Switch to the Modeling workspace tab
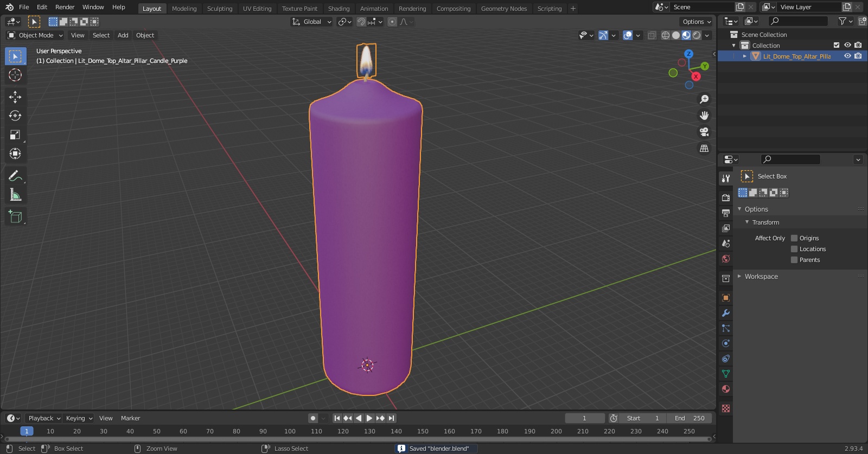The width and height of the screenshot is (868, 454). tap(184, 9)
